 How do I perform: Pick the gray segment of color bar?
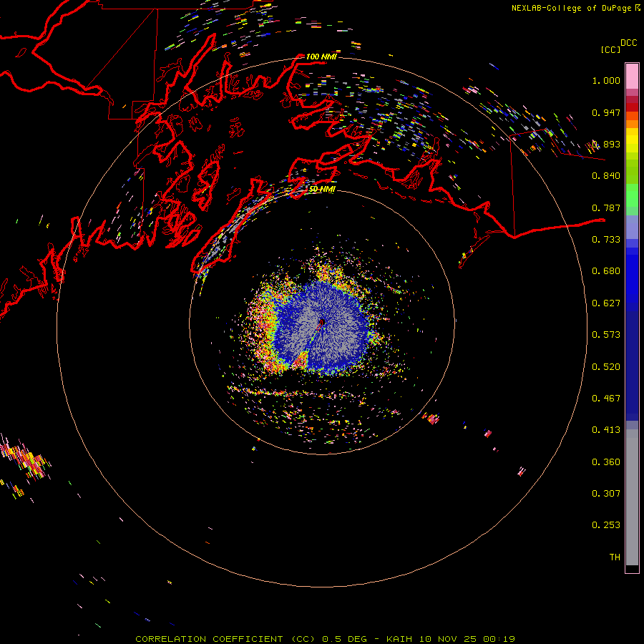632,497
